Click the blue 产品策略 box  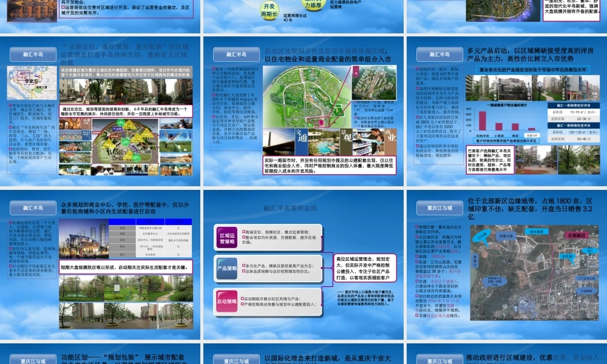(227, 269)
